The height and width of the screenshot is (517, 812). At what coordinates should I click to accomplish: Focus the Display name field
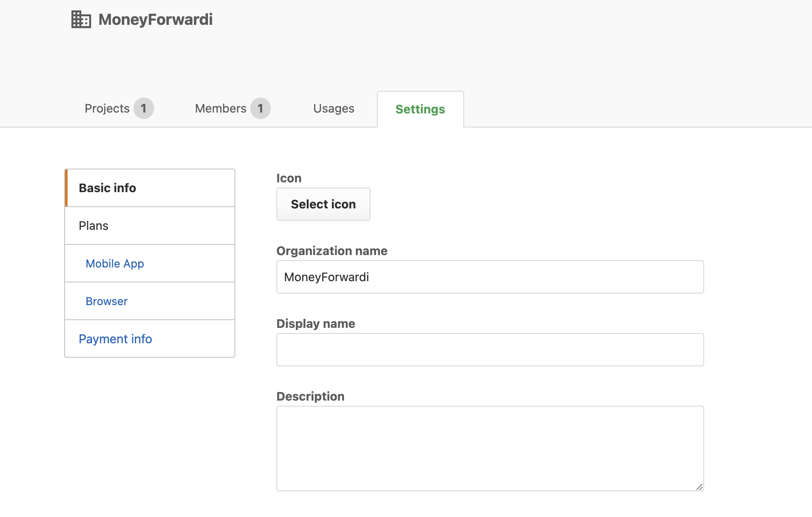coord(490,350)
